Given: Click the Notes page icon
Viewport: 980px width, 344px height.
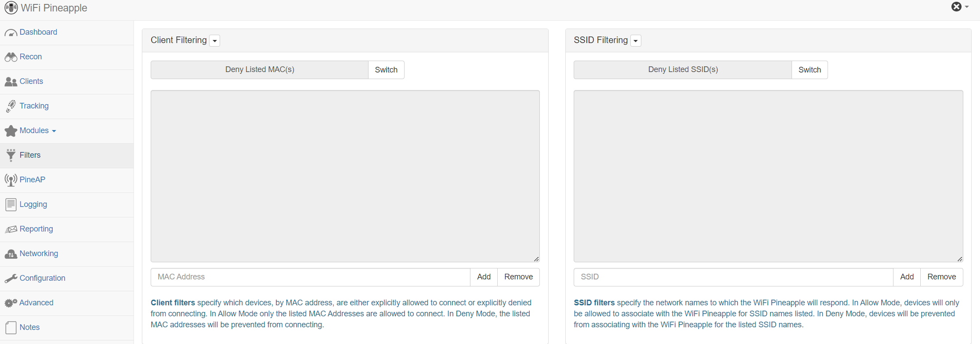Looking at the screenshot, I should click(x=11, y=328).
